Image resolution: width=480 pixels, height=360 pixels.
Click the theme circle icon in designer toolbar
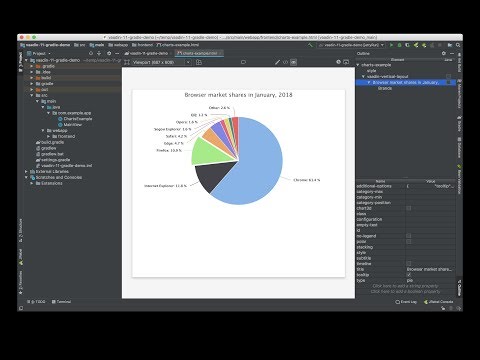[338, 62]
